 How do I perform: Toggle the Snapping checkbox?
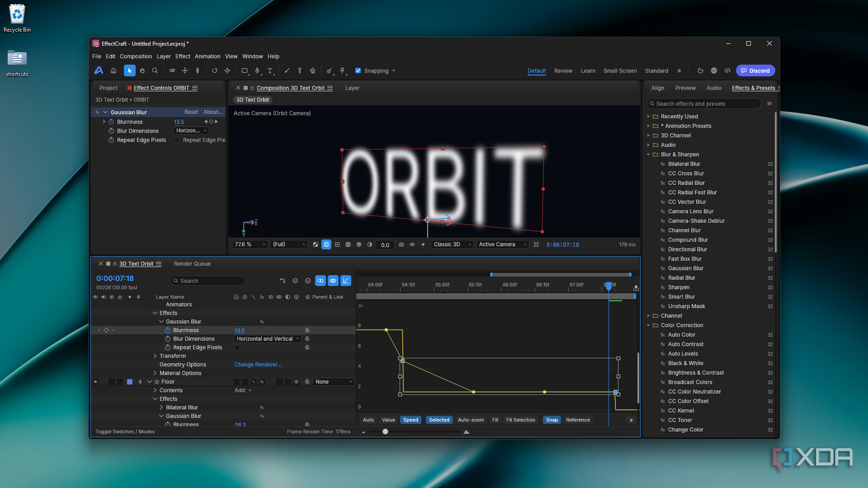[x=358, y=71]
